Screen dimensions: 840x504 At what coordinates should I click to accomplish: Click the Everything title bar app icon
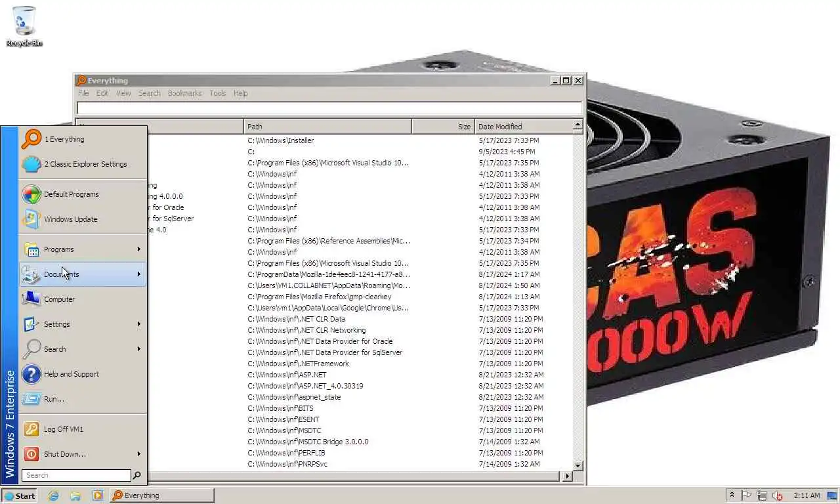(x=81, y=81)
